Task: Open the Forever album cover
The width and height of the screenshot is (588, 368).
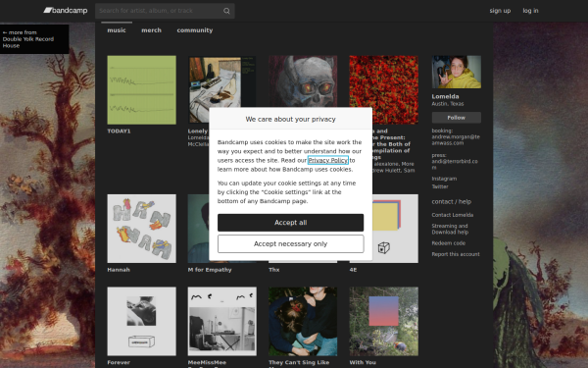Action: pyautogui.click(x=142, y=322)
